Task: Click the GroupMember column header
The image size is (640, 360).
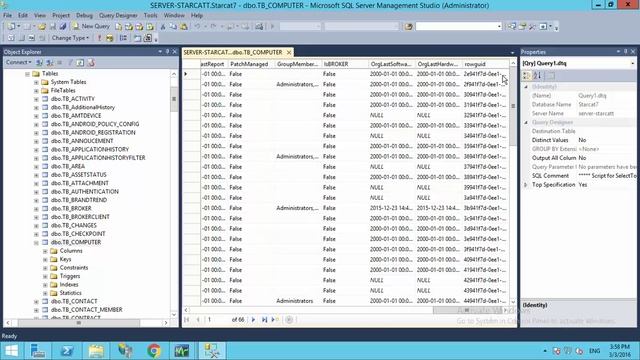Action: point(297,64)
